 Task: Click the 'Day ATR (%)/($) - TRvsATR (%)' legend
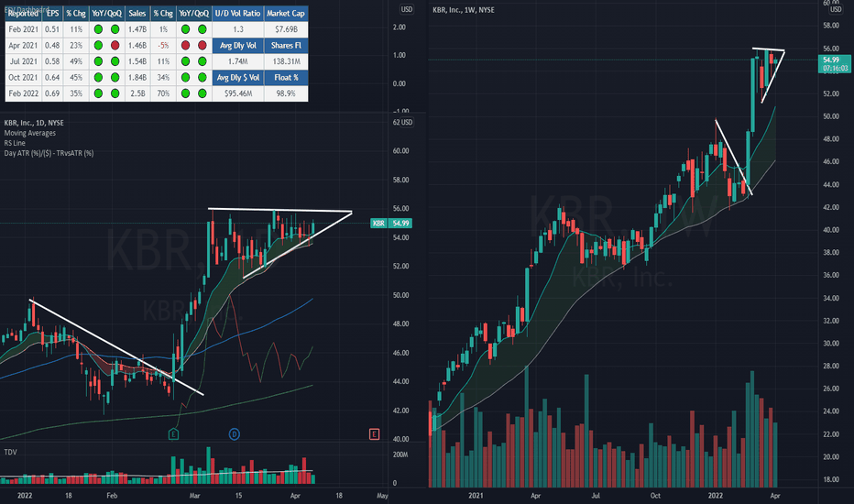coord(49,153)
